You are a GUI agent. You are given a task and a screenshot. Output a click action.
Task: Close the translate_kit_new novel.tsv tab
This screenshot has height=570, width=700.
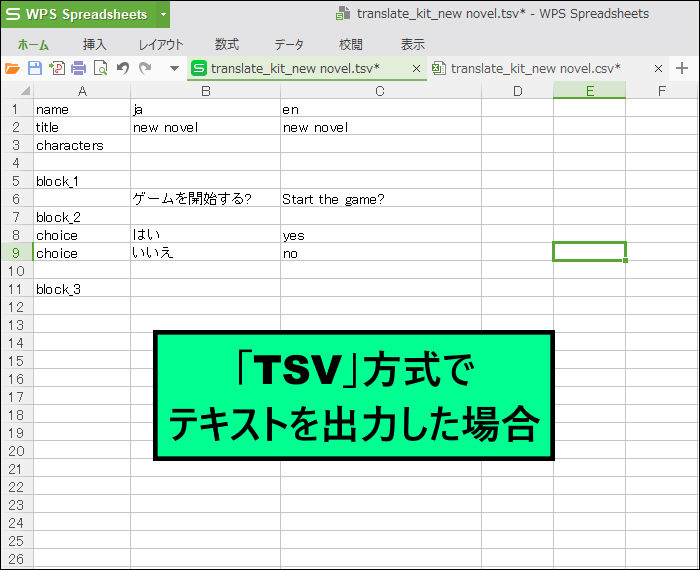pos(416,68)
